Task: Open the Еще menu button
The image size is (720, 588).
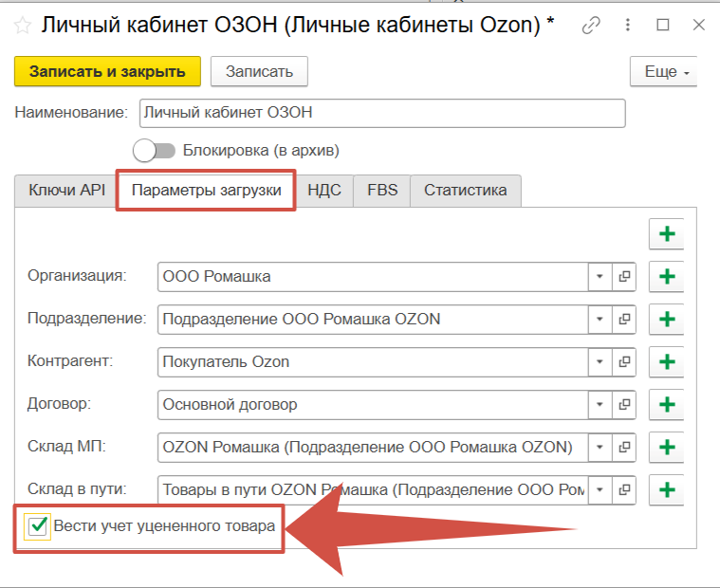Action: point(663,71)
